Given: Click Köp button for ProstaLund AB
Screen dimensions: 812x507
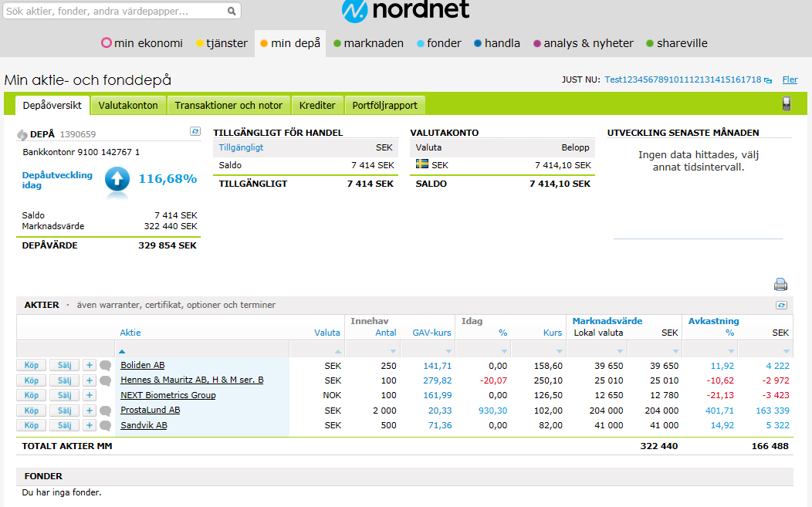Looking at the screenshot, I should [x=31, y=411].
